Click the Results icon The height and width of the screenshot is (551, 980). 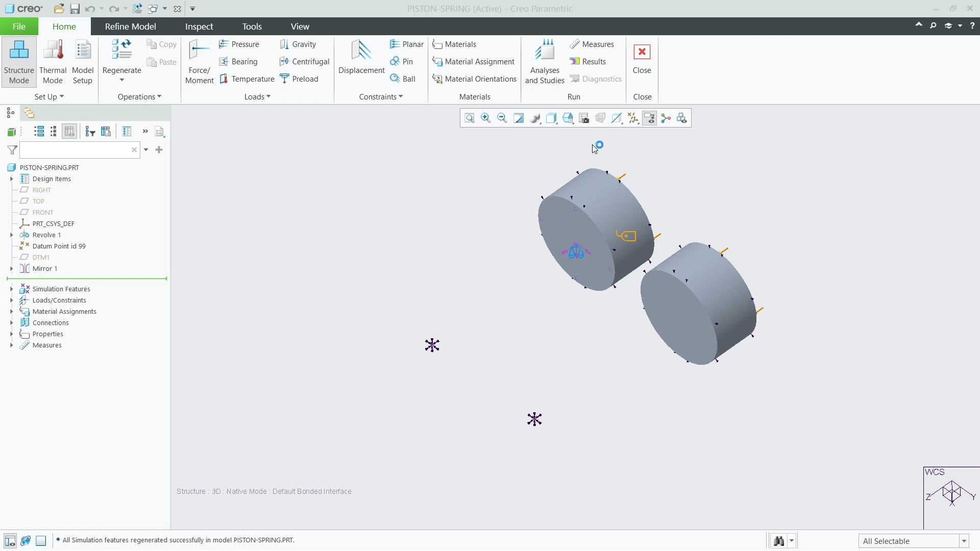point(588,62)
